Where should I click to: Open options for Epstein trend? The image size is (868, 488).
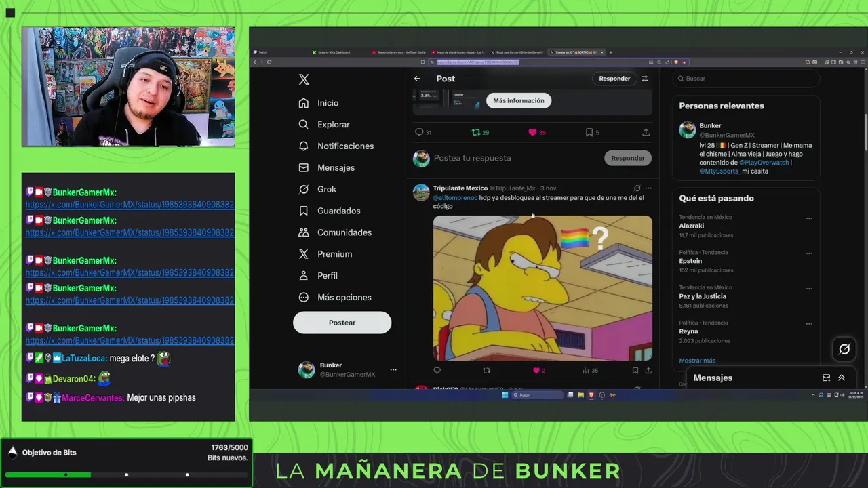[809, 253]
